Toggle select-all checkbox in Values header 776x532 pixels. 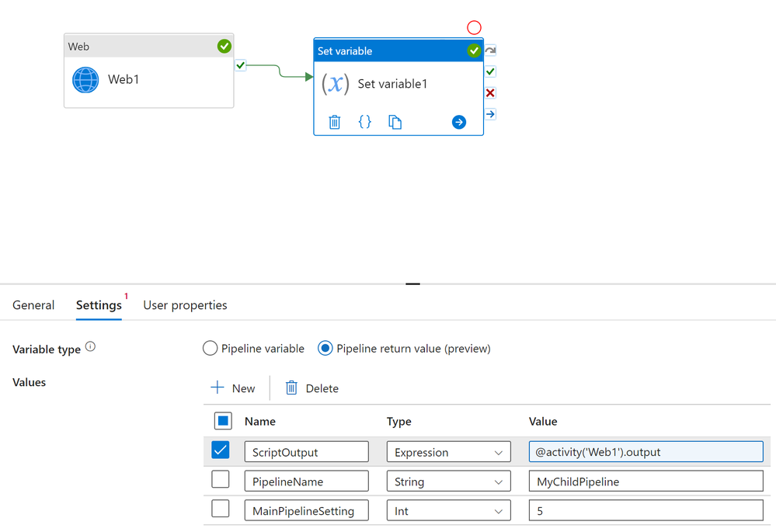[x=223, y=421]
